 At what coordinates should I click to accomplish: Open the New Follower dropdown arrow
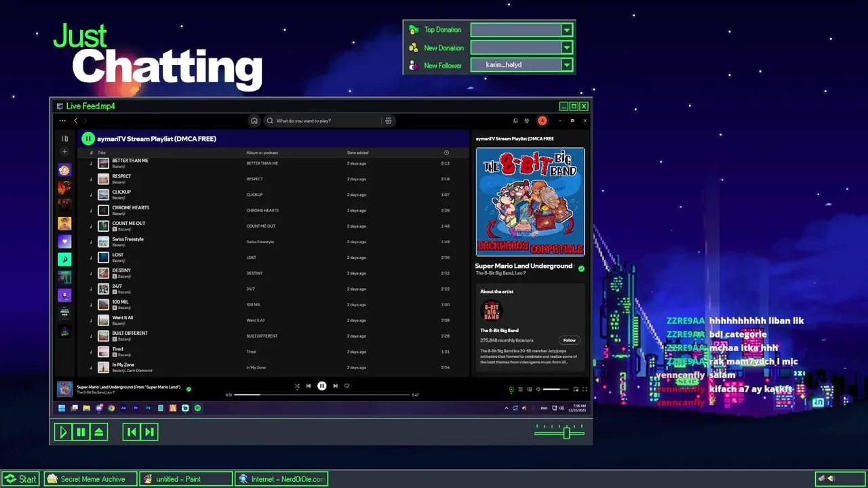[x=567, y=65]
